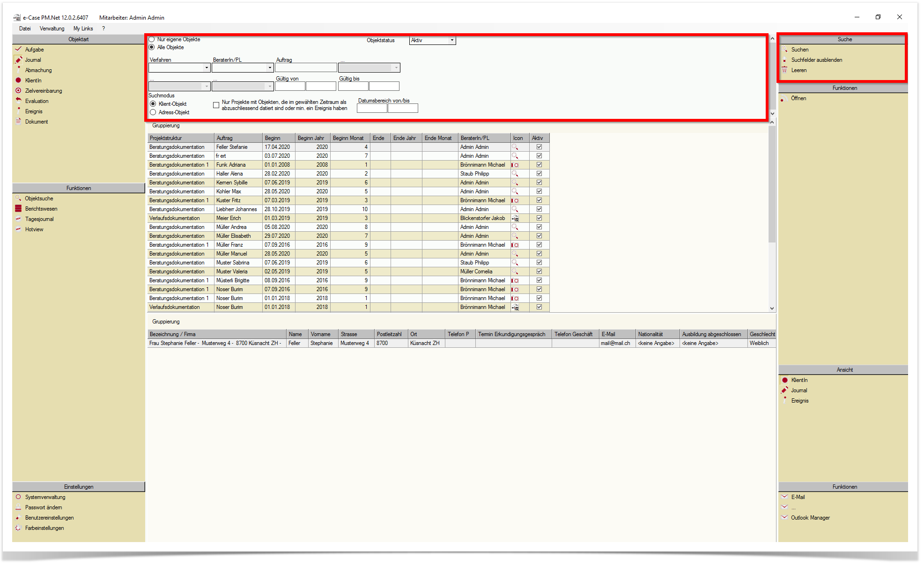The width and height of the screenshot is (924, 565).
Task: Click the Evaluation arrow icon
Action: 18,101
